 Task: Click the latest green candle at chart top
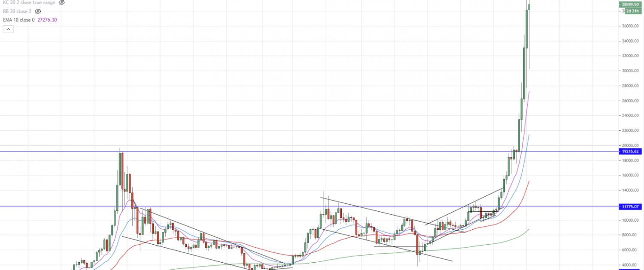coord(529,7)
